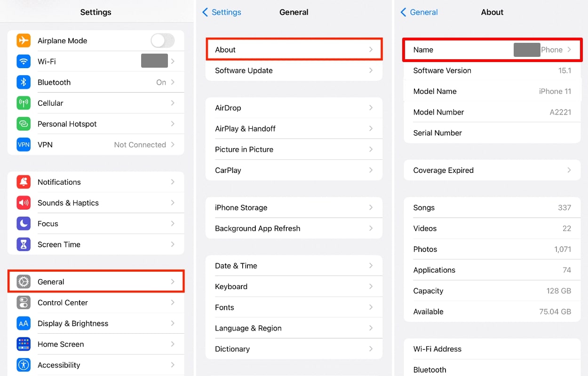Open Language & Region settings
Screen dimensions: 588x376
pyautogui.click(x=294, y=328)
